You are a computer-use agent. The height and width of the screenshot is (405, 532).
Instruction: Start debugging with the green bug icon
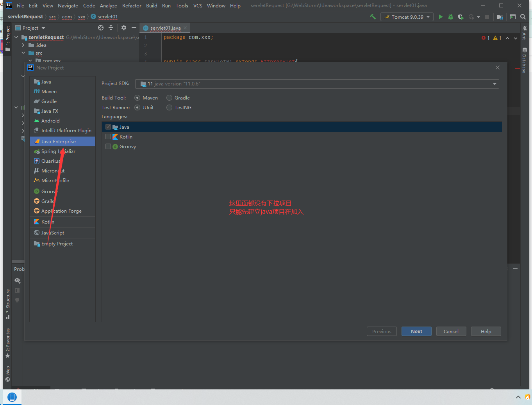[451, 17]
